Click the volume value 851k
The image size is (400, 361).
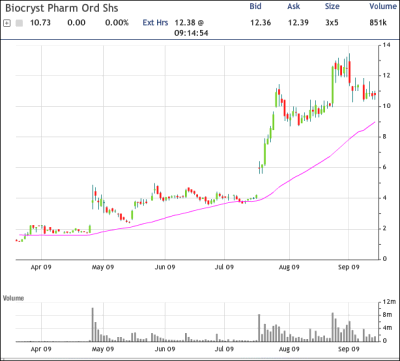[x=378, y=23]
